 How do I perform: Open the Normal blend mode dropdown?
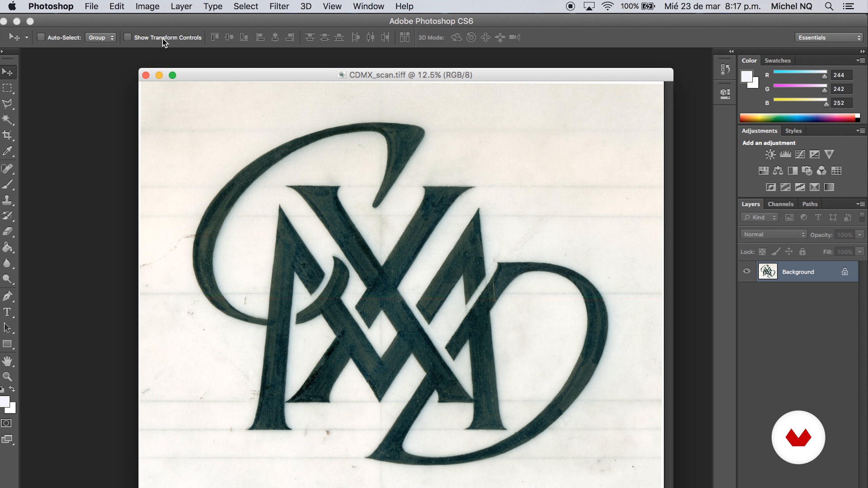[x=774, y=235]
